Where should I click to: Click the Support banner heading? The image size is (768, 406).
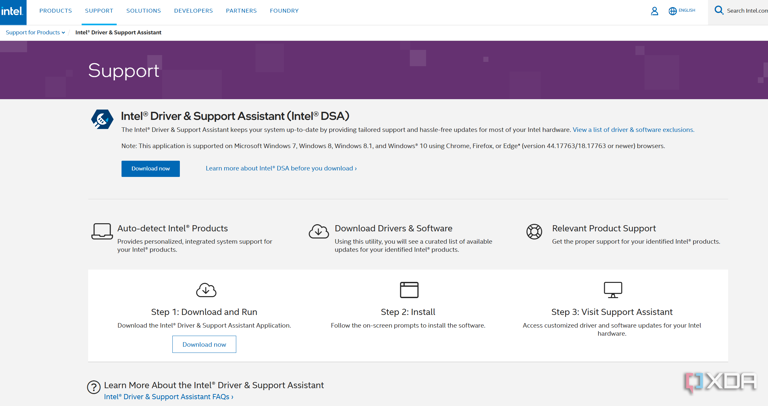point(123,71)
